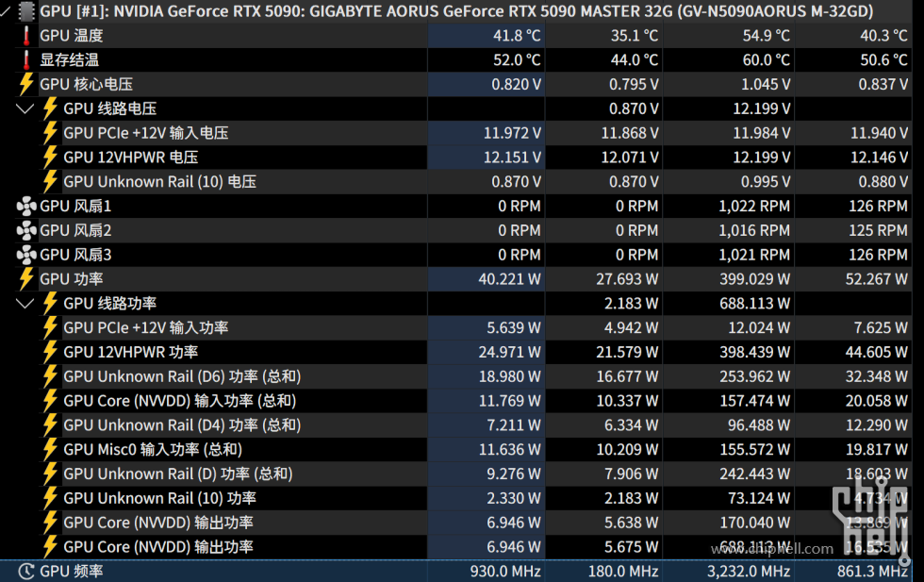The height and width of the screenshot is (582, 924).
Task: Click the thermometer icon beside GPU 温度
Action: [x=26, y=36]
